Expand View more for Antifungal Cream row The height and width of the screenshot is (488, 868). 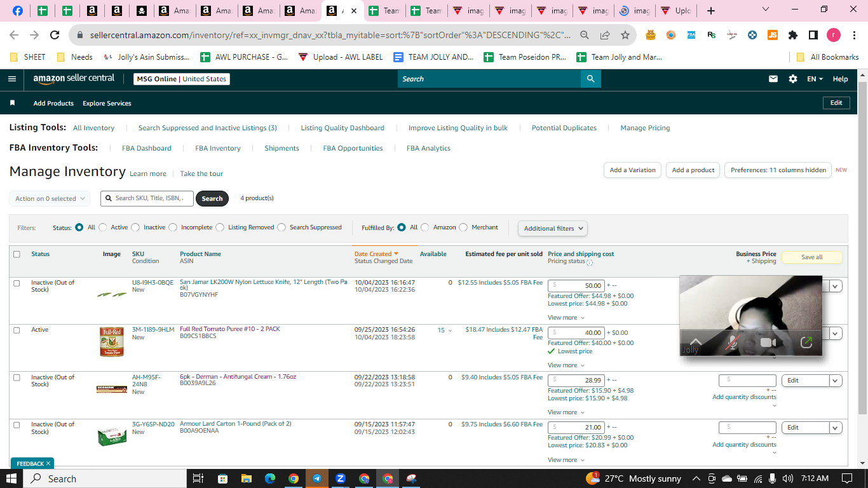(x=566, y=412)
